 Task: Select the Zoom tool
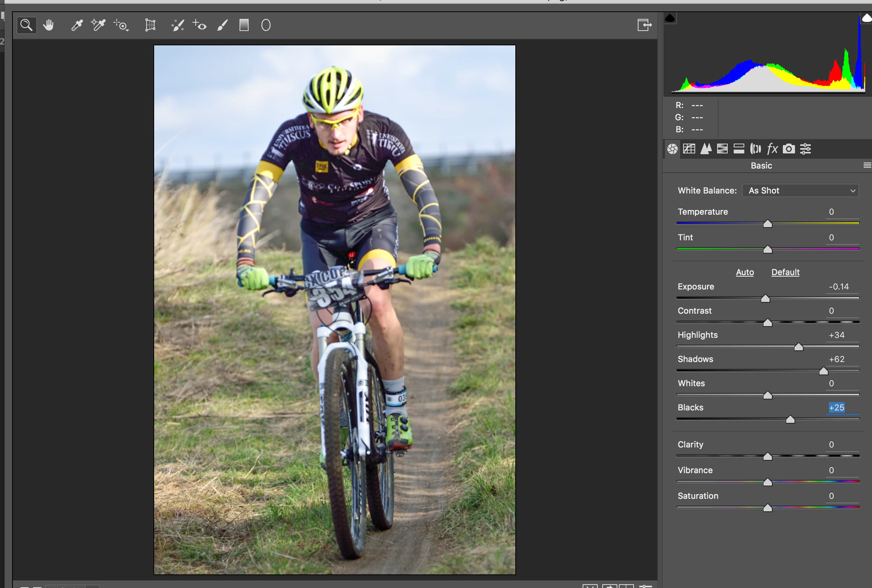pos(26,25)
